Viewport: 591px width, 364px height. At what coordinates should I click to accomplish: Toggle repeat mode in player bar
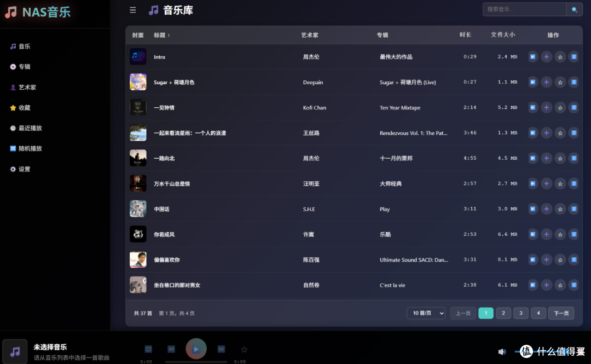point(148,349)
